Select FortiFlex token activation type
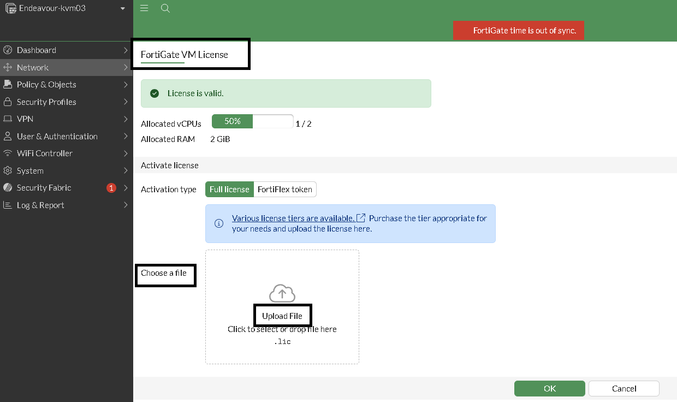The width and height of the screenshot is (677, 402). coord(285,189)
